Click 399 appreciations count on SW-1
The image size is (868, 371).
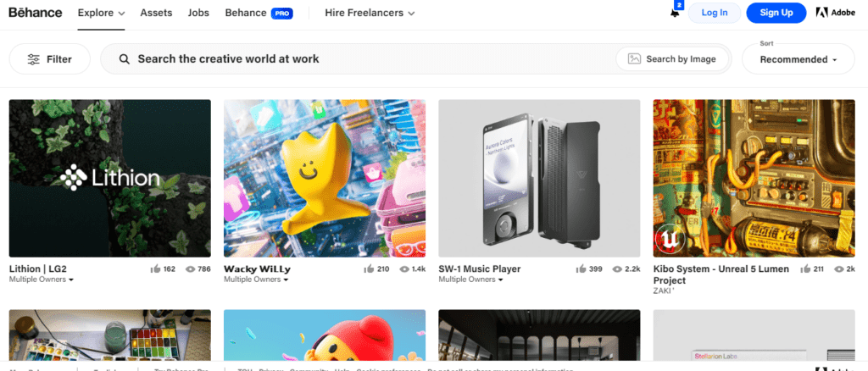pos(596,269)
